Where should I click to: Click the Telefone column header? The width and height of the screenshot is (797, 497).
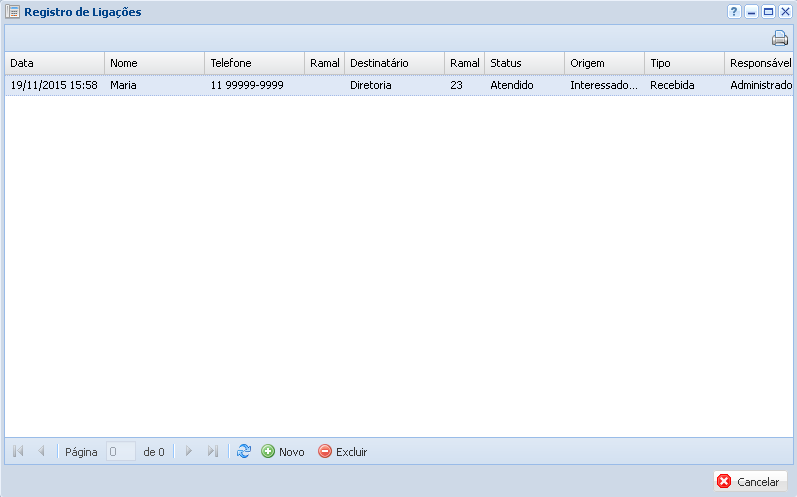coord(254,63)
